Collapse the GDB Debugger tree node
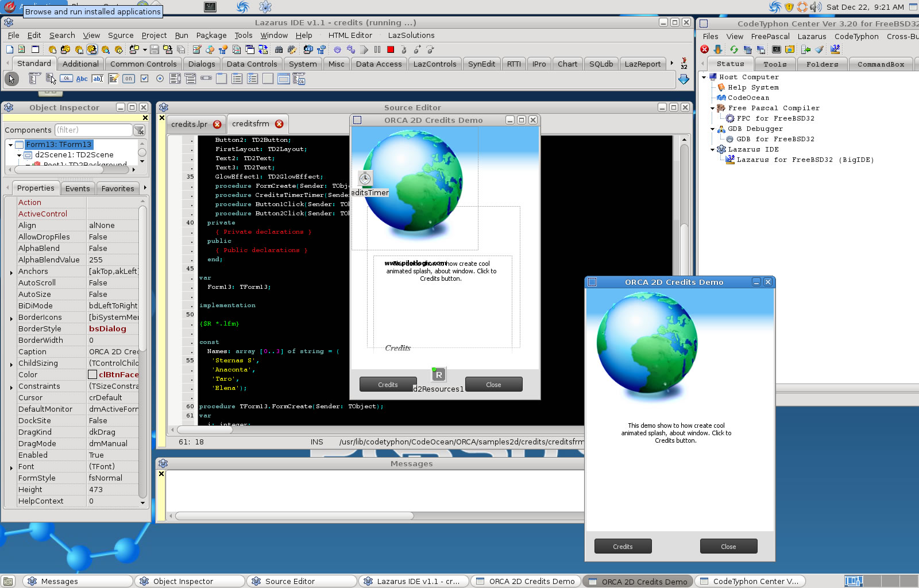The image size is (919, 588). (713, 129)
